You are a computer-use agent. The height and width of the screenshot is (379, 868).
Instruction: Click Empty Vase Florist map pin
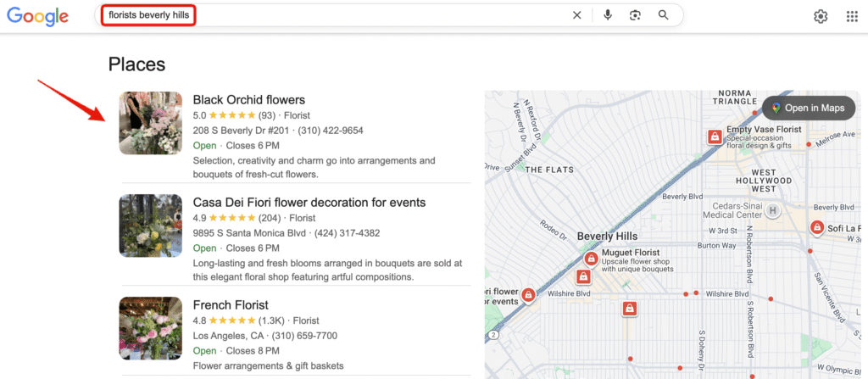pyautogui.click(x=715, y=137)
